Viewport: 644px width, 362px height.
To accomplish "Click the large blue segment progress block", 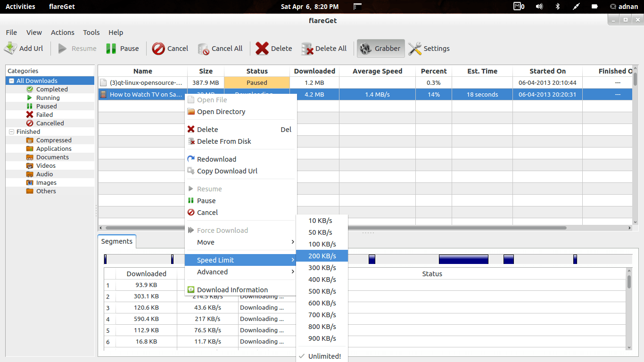I will pos(463,259).
